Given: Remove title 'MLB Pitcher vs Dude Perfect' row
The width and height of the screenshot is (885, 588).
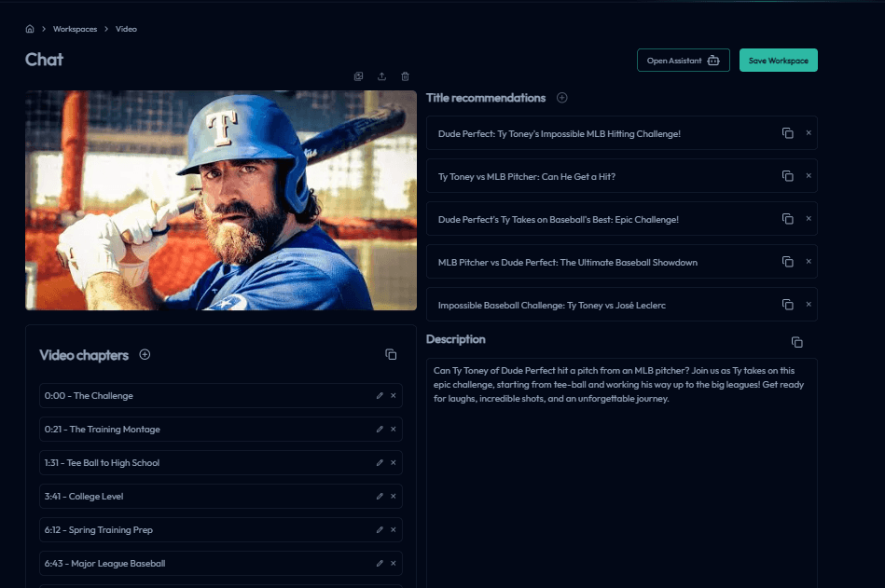Looking at the screenshot, I should pyautogui.click(x=809, y=262).
